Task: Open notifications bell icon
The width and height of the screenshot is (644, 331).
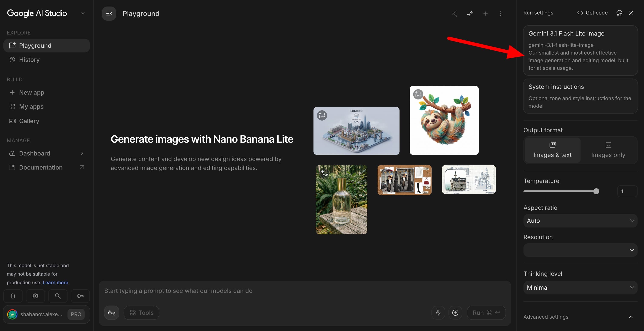Action: click(13, 296)
